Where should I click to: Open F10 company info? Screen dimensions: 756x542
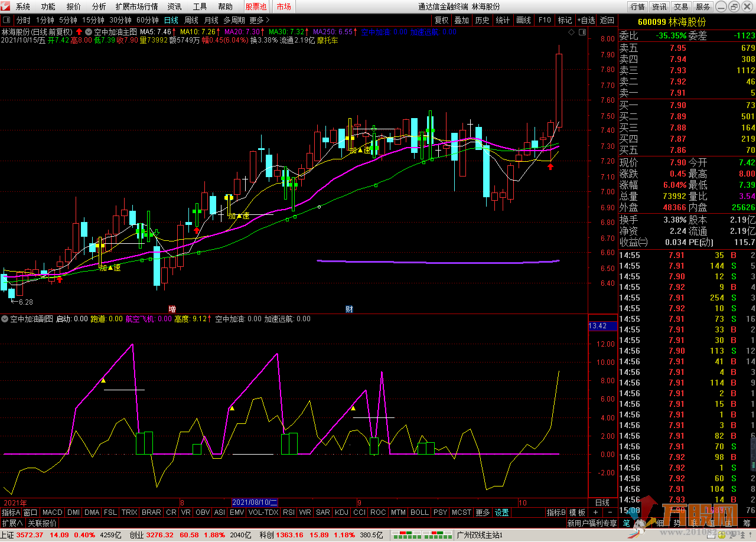[545, 20]
